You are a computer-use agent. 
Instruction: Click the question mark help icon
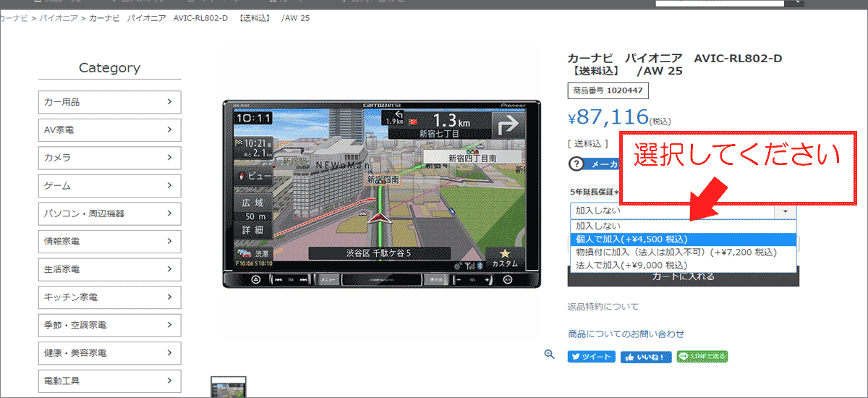[576, 164]
